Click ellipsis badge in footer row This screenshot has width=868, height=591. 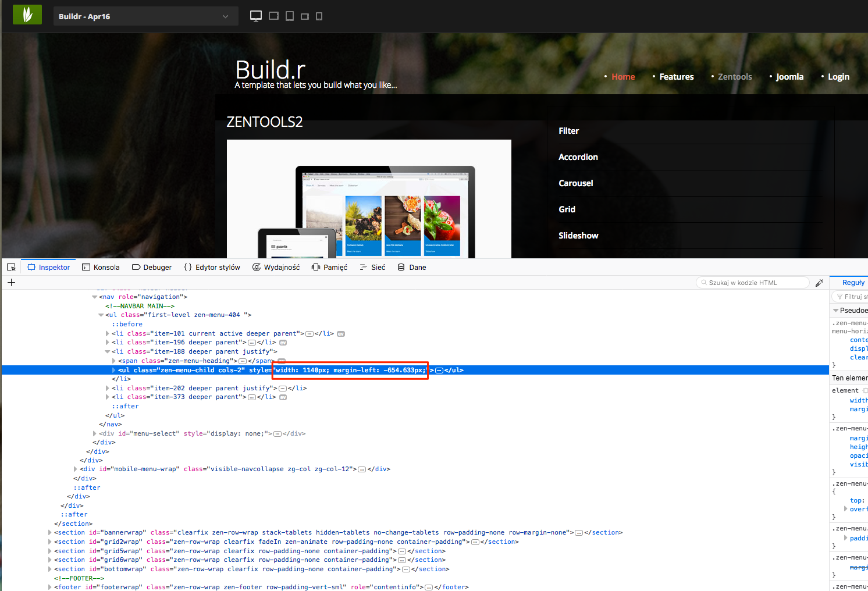(x=429, y=588)
